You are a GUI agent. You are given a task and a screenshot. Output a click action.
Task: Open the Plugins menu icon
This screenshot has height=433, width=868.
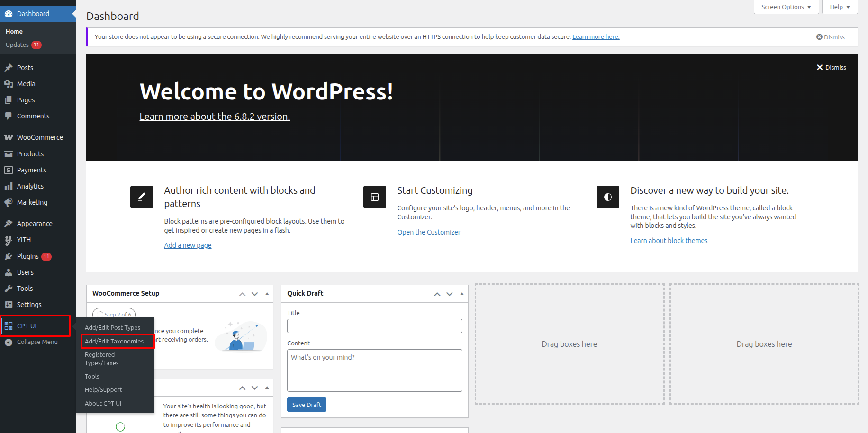point(9,256)
